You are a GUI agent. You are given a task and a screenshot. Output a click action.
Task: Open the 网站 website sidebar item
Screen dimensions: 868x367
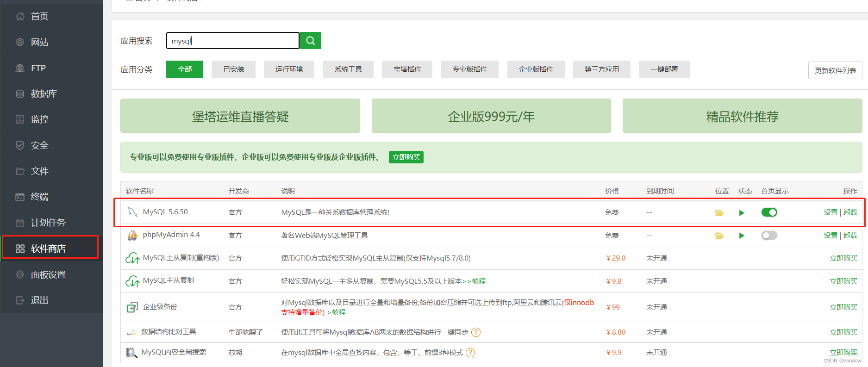point(51,42)
